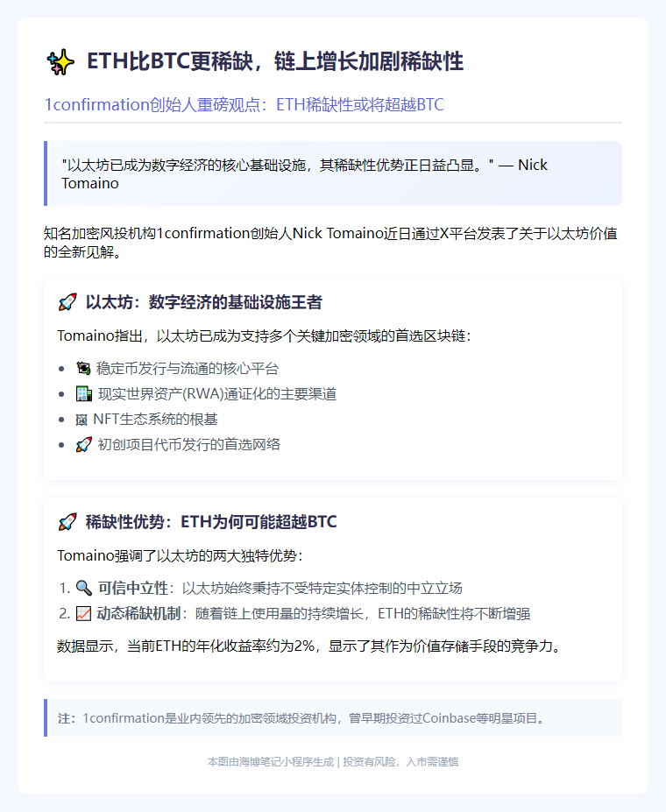
Task: Click the sparkle emoji beside the main title
Action: (60, 62)
